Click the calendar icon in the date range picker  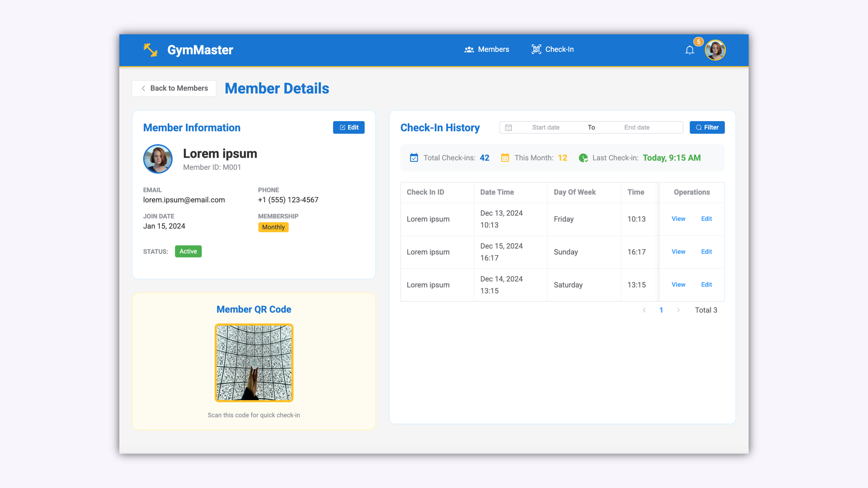point(508,127)
